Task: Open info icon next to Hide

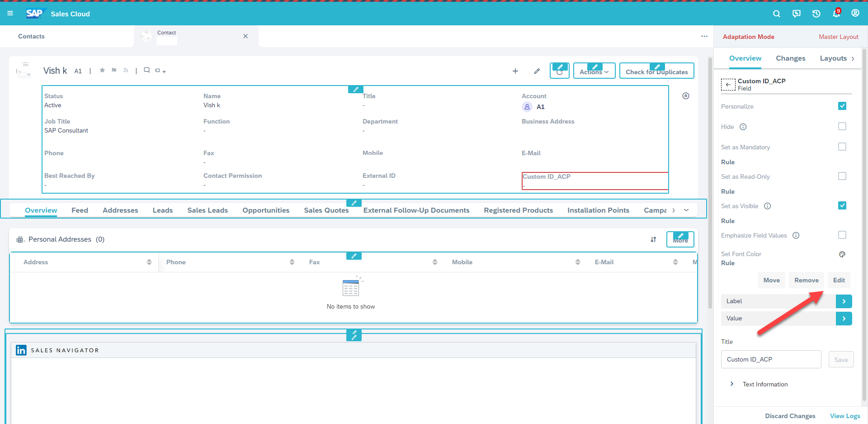Action: coord(743,127)
